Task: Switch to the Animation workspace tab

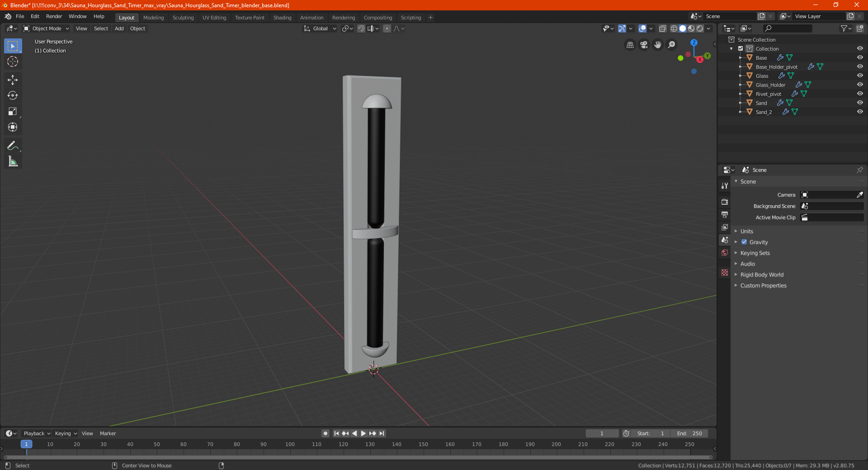Action: (x=311, y=18)
